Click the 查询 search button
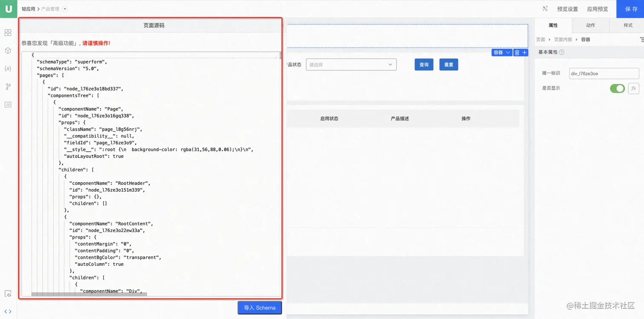Image resolution: width=644 pixels, height=319 pixels. 424,65
